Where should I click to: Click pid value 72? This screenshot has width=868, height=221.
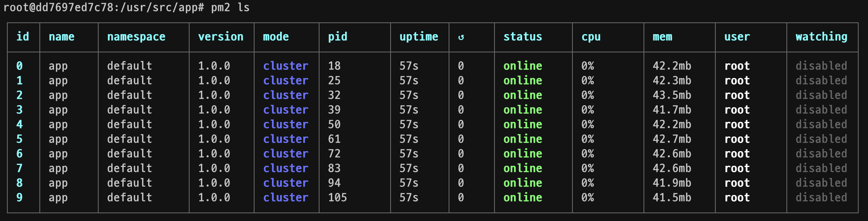pos(335,154)
